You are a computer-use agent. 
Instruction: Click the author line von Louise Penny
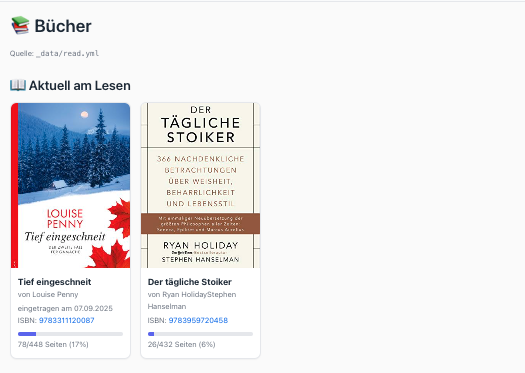[48, 295]
